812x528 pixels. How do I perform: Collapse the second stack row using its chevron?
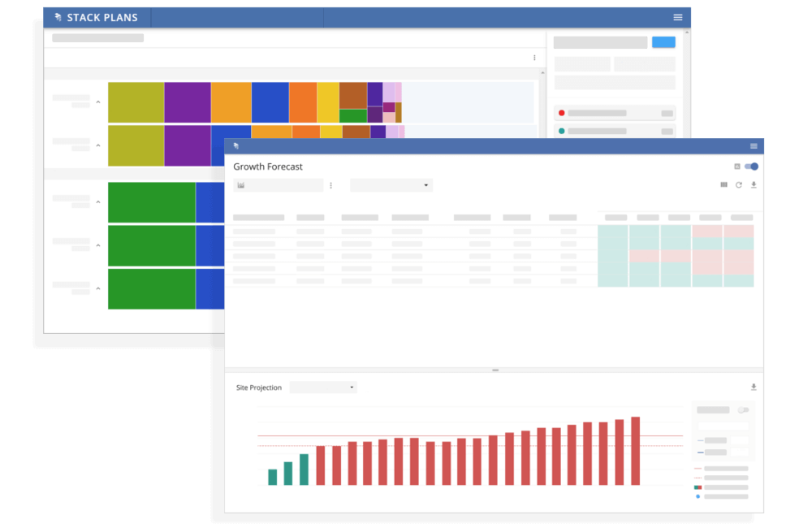click(98, 145)
